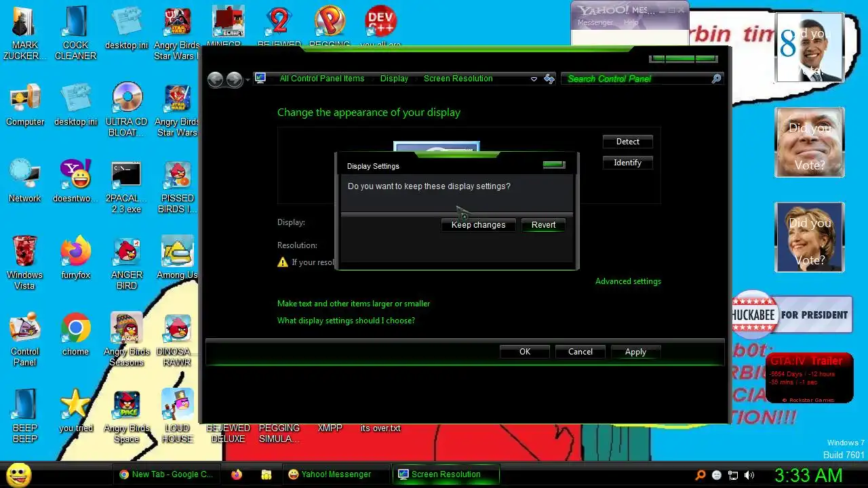
Task: Go back with the Control Panel back arrow
Action: [x=216, y=79]
